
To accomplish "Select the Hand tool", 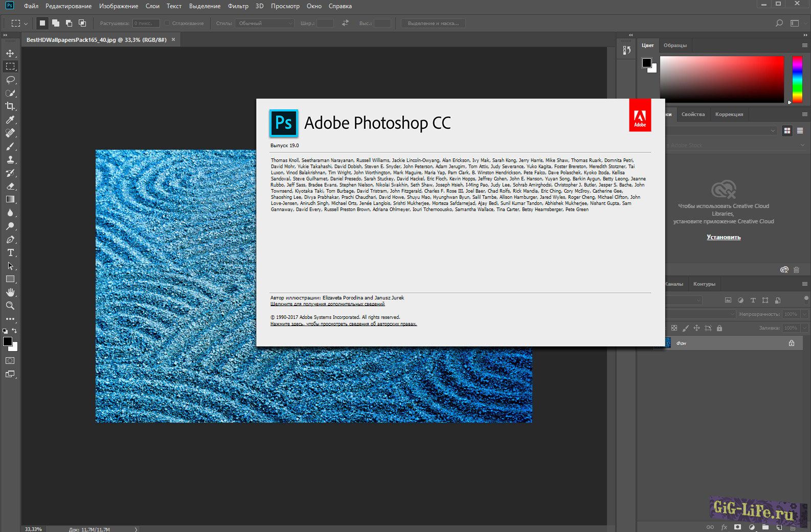I will pyautogui.click(x=10, y=292).
